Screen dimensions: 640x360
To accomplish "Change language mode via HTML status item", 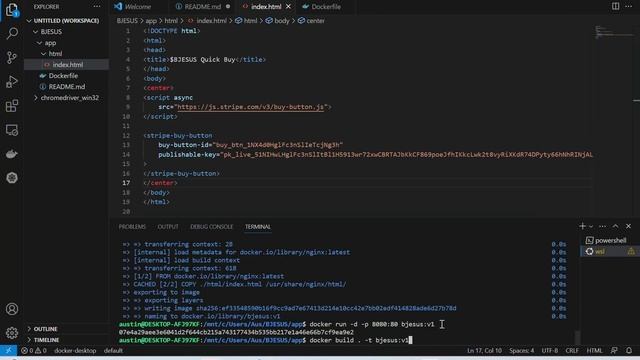I will click(594, 350).
